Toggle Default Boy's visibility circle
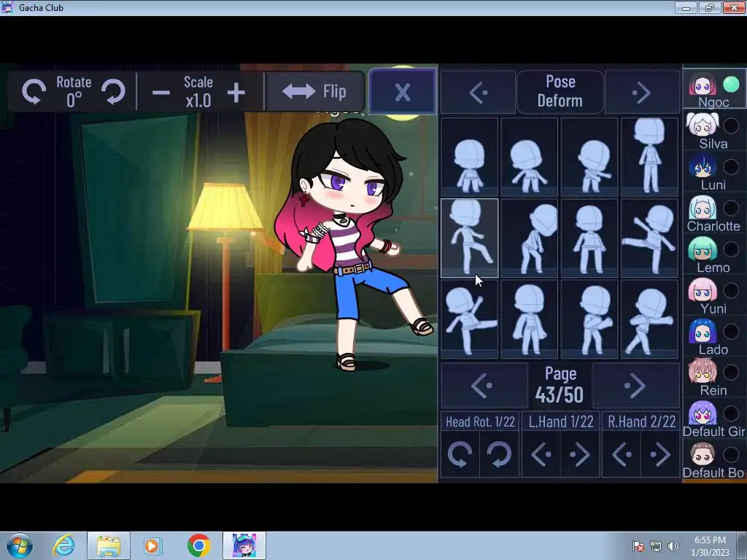The image size is (747, 560). (731, 454)
